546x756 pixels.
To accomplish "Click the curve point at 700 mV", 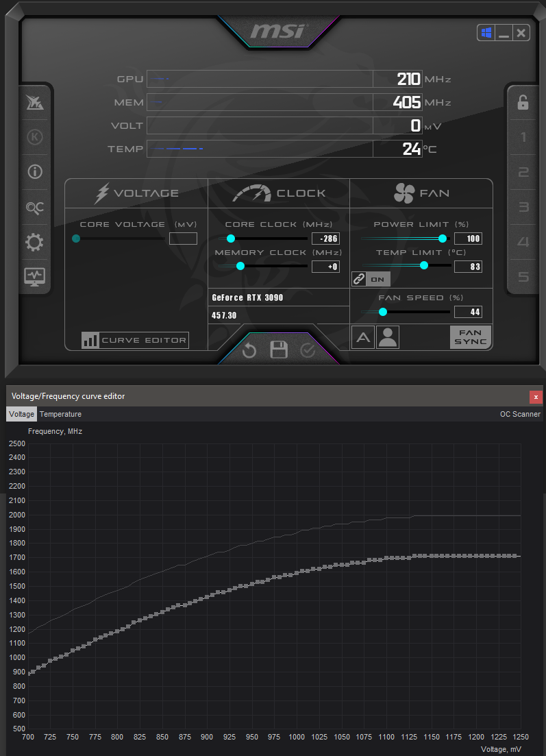I will 29,673.
